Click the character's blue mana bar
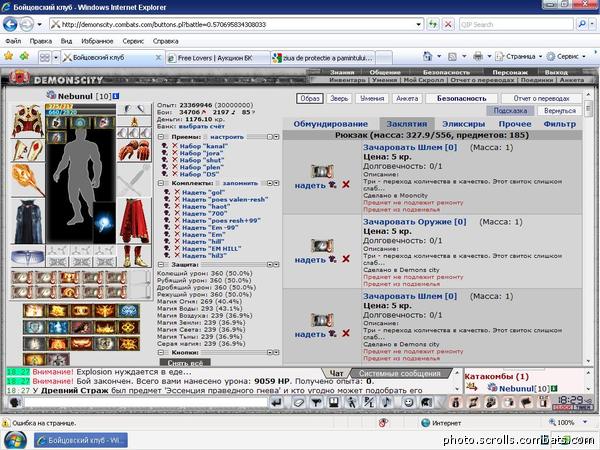The image size is (600, 450). point(80,112)
